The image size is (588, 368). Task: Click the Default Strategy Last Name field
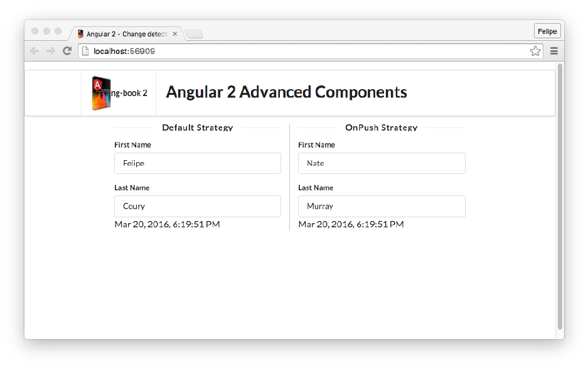point(197,206)
